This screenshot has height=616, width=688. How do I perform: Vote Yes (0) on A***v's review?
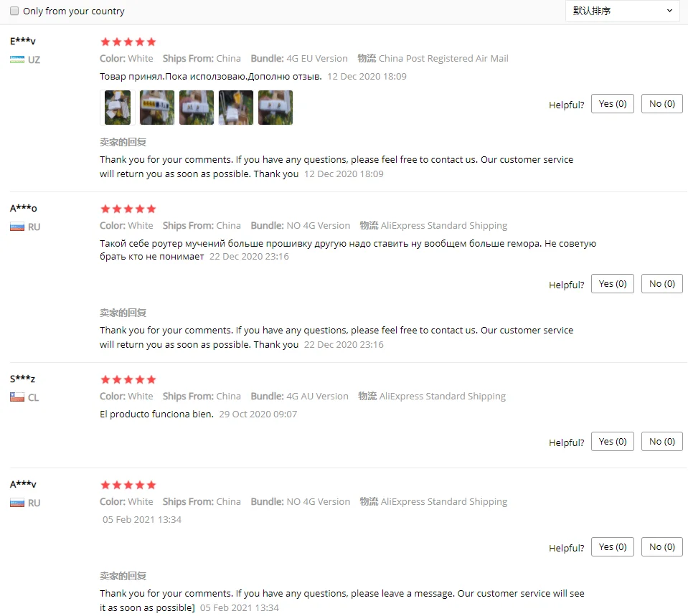pos(613,546)
